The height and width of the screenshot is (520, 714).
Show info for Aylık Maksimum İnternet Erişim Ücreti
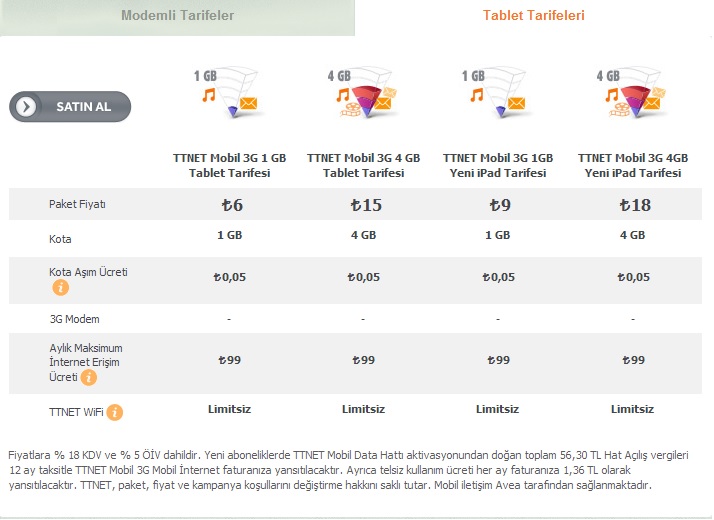(x=89, y=377)
